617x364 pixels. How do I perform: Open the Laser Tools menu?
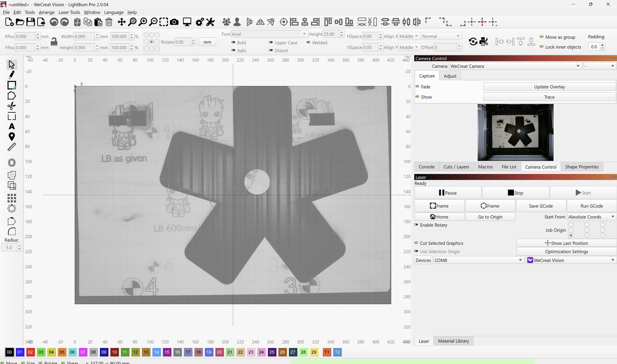[69, 12]
